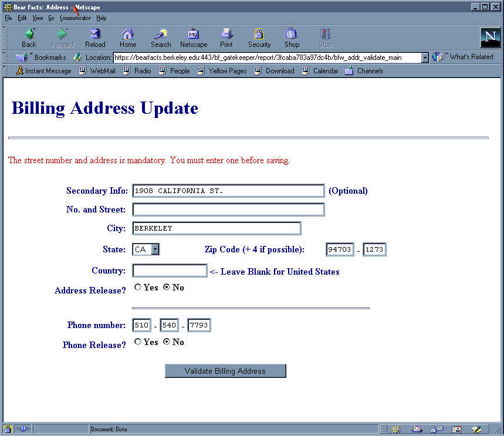Open Security info icon
The width and height of the screenshot is (504, 436).
259,38
